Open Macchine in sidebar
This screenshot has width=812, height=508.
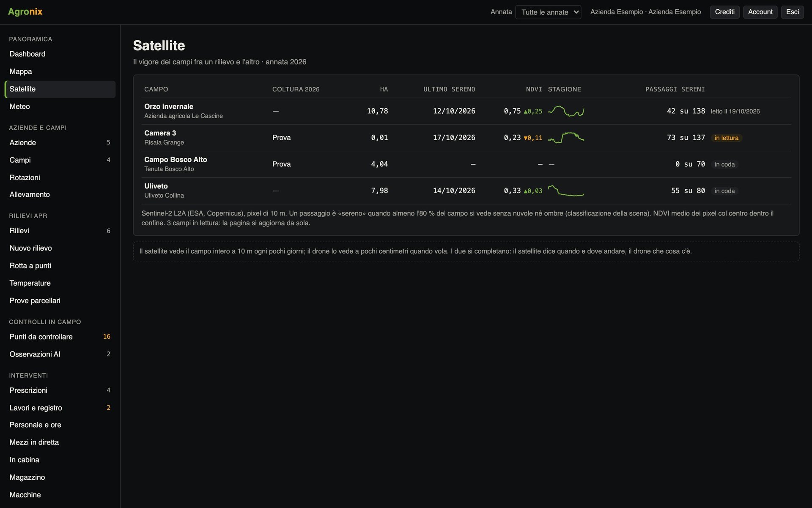coord(60,495)
